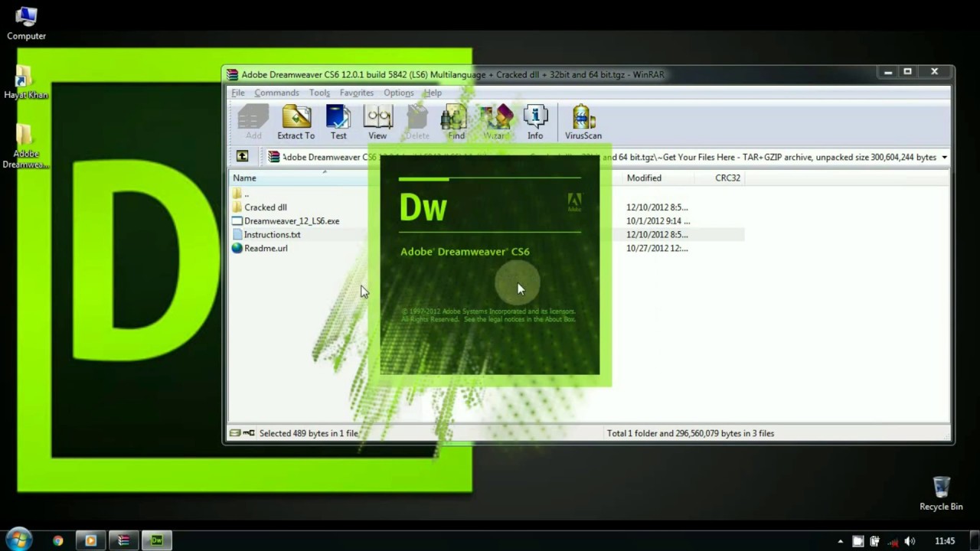Open the Windows Start menu
980x551 pixels.
pyautogui.click(x=18, y=540)
